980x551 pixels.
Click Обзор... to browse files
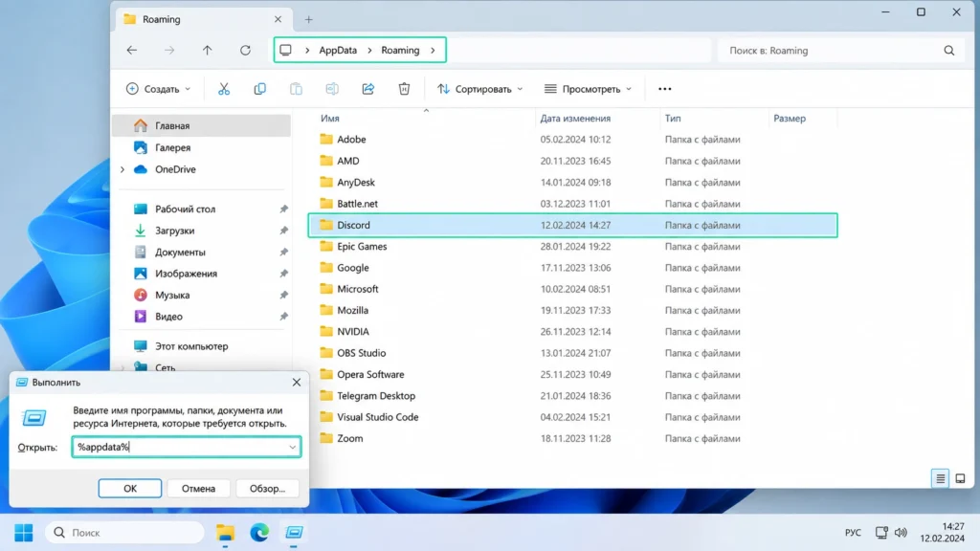point(268,489)
